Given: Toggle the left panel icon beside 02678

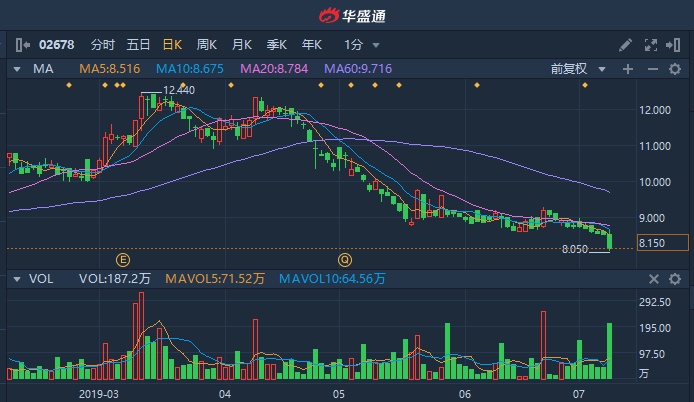Looking at the screenshot, I should coord(23,45).
